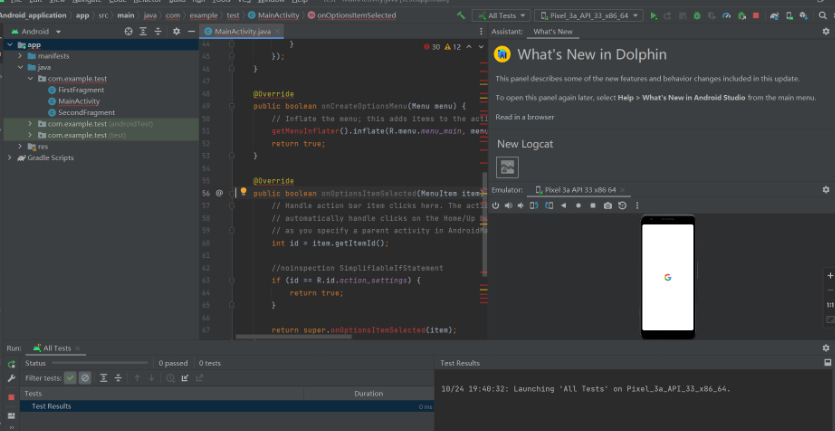Rotate emulator right icon
The width and height of the screenshot is (835, 431).
click(x=549, y=206)
